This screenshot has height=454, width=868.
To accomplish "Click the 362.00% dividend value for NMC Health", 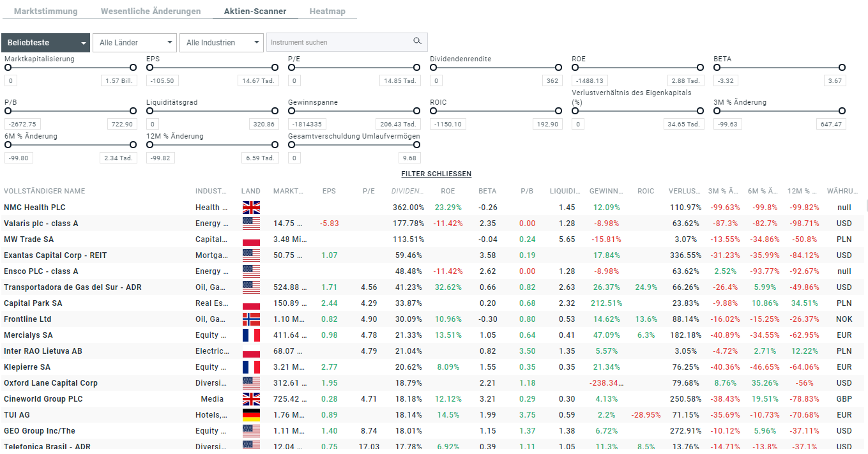I will (408, 208).
